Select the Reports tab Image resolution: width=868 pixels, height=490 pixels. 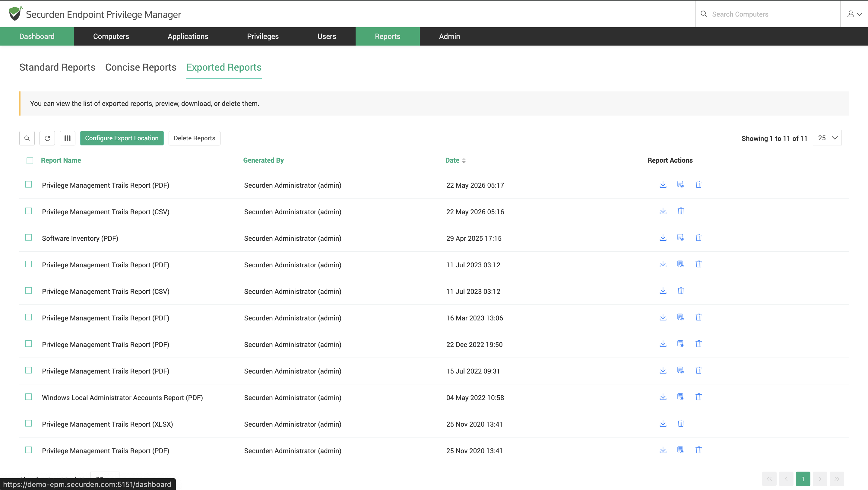(388, 37)
